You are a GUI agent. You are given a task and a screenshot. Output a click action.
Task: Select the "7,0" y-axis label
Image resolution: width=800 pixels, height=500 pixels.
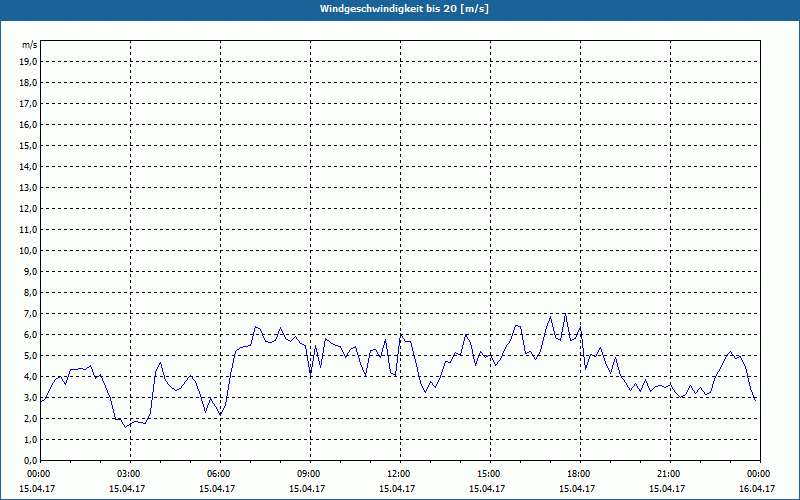pyautogui.click(x=31, y=314)
